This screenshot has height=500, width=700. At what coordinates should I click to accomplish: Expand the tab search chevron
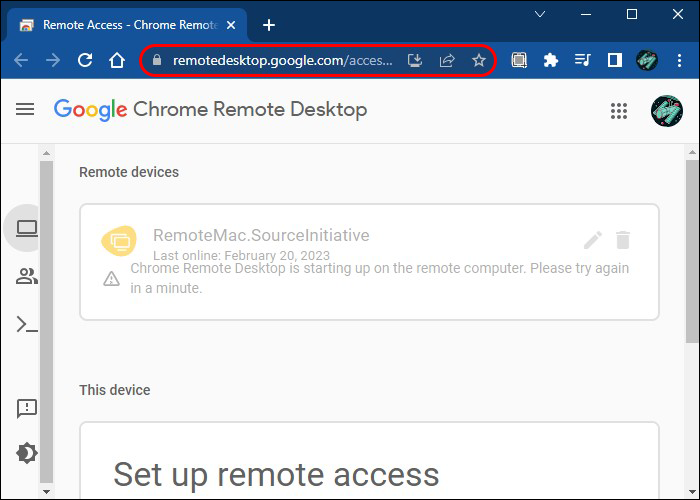tap(540, 15)
